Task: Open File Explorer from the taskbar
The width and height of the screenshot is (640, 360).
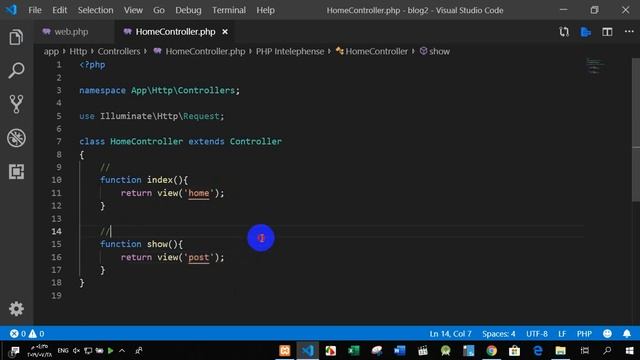Action: point(560,351)
